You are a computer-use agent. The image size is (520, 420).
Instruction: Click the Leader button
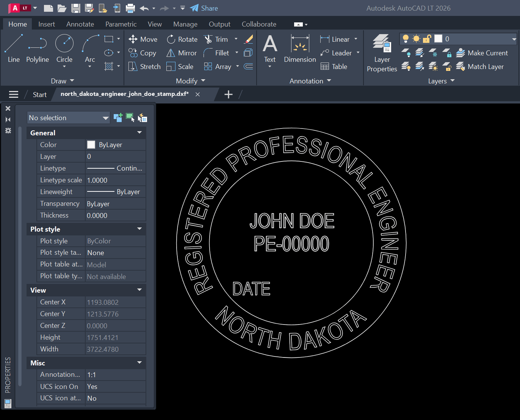336,53
